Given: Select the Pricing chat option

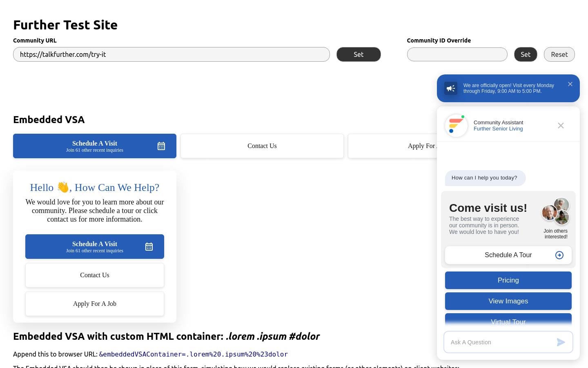Looking at the screenshot, I should 508,280.
